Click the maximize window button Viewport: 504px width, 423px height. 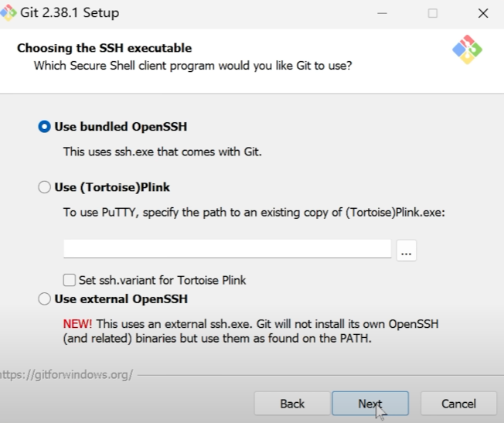[x=433, y=13]
